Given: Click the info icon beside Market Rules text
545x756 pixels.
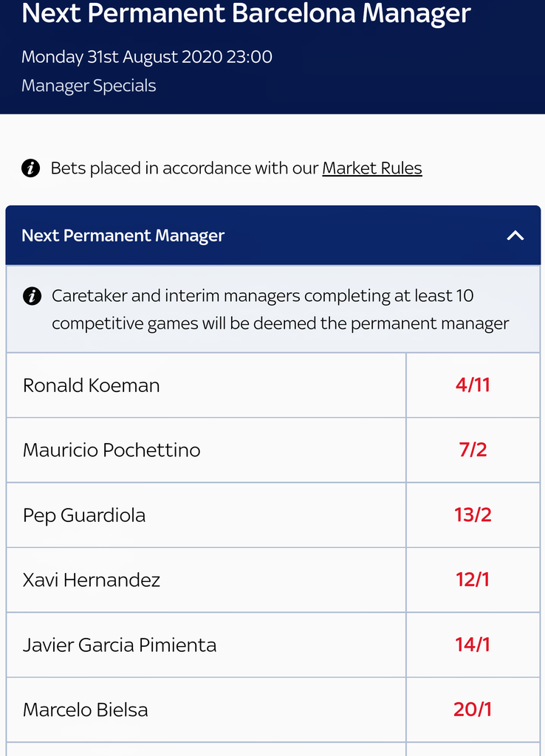Looking at the screenshot, I should [30, 168].
